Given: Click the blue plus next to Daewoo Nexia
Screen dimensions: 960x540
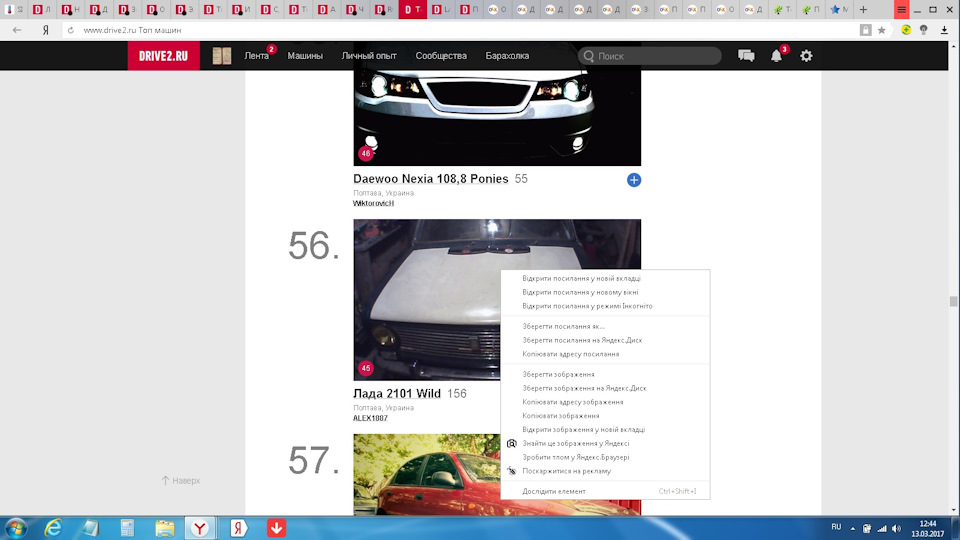Looking at the screenshot, I should [x=634, y=180].
